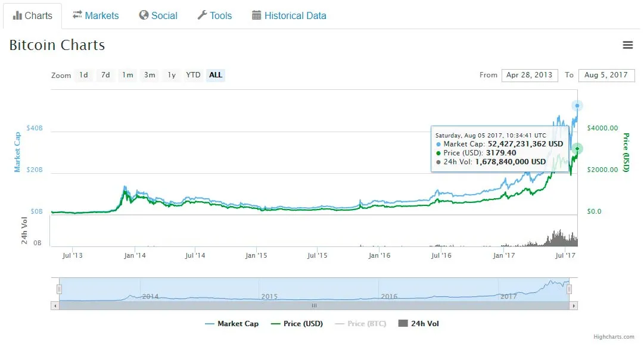Enable the Price (BTC) series in legend
Viewport: 644px width, 347px height.
point(360,324)
